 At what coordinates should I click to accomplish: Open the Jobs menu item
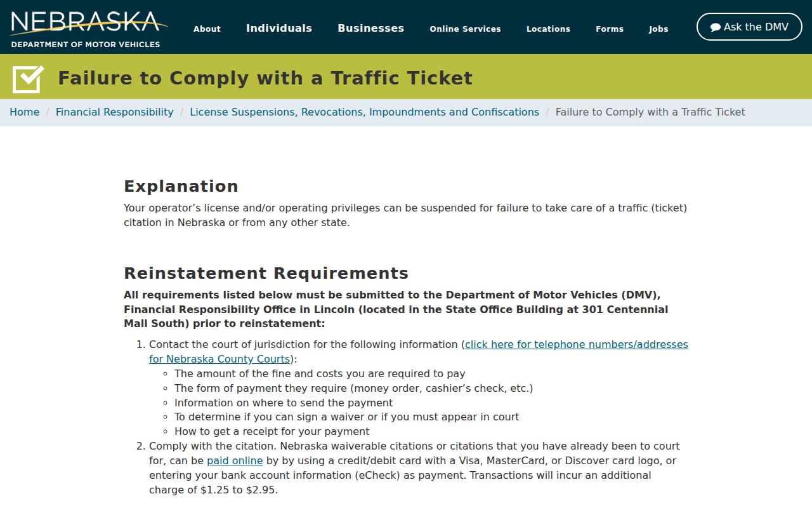pyautogui.click(x=658, y=29)
